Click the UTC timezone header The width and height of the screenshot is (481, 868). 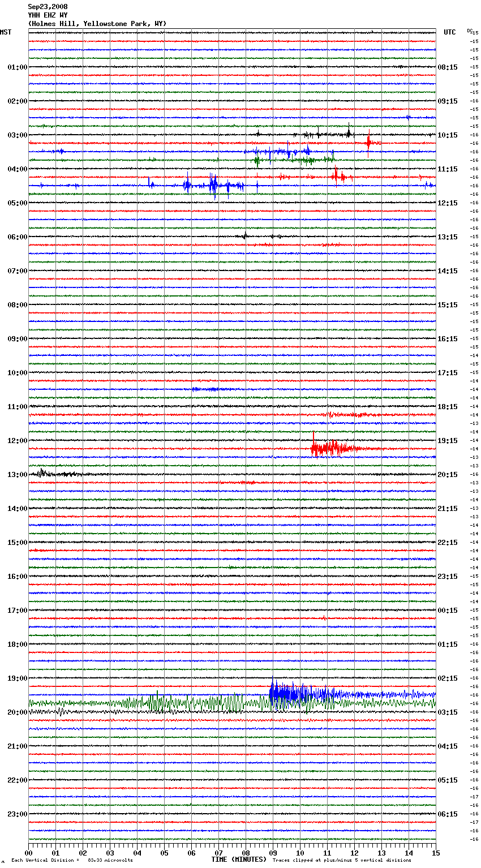pos(450,32)
